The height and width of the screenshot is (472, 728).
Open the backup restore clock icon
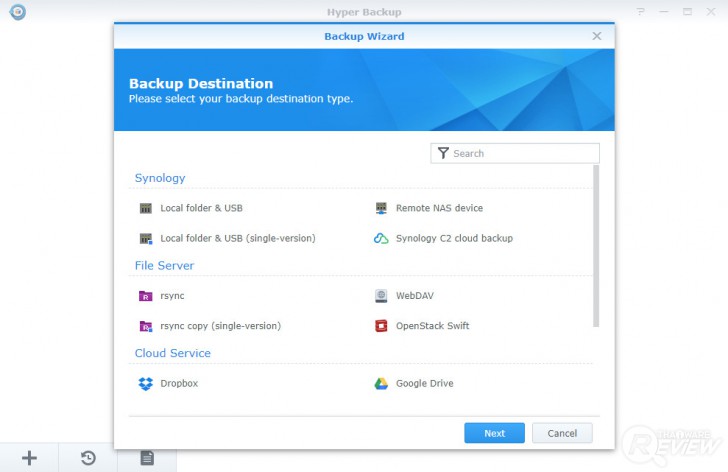click(x=88, y=458)
